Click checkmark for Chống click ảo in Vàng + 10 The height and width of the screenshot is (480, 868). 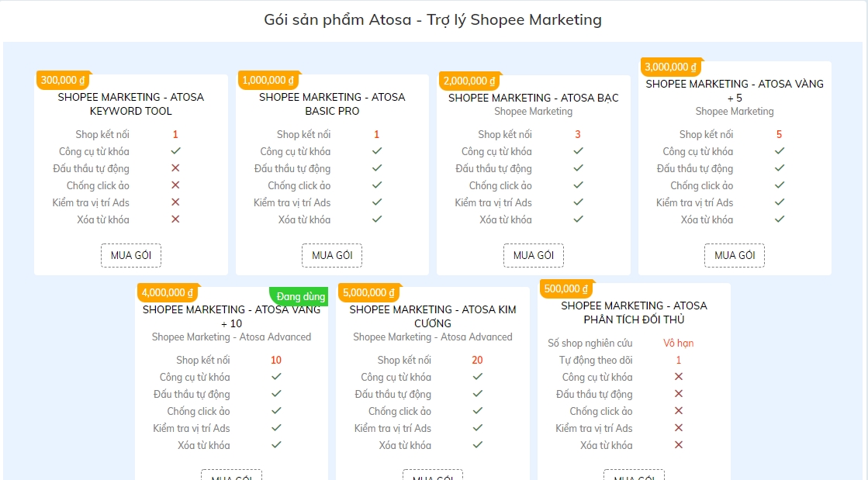point(276,411)
